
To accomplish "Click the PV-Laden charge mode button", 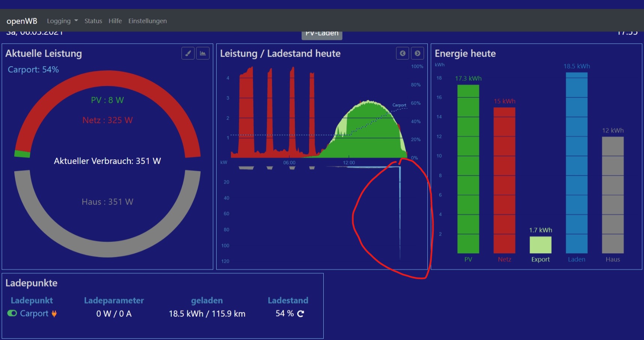I will [322, 35].
